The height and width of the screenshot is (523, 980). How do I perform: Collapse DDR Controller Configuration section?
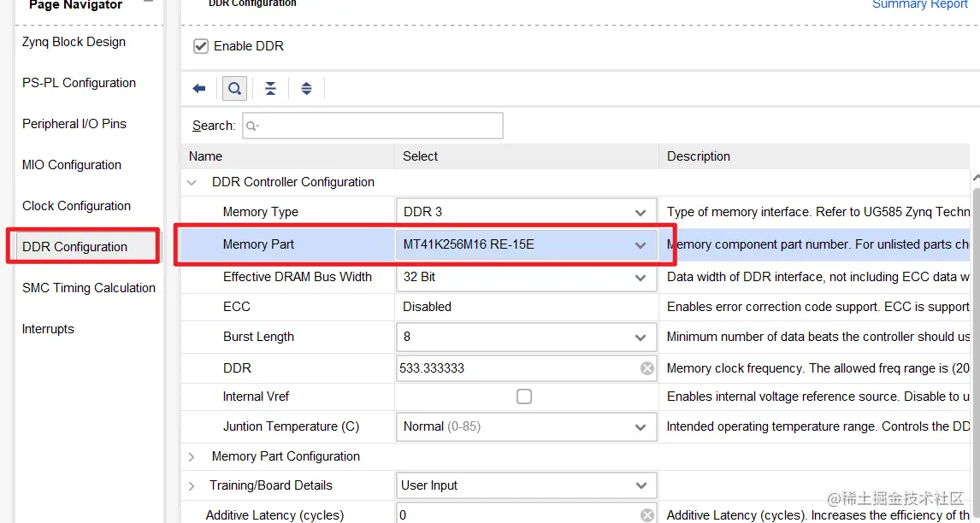coord(192,183)
